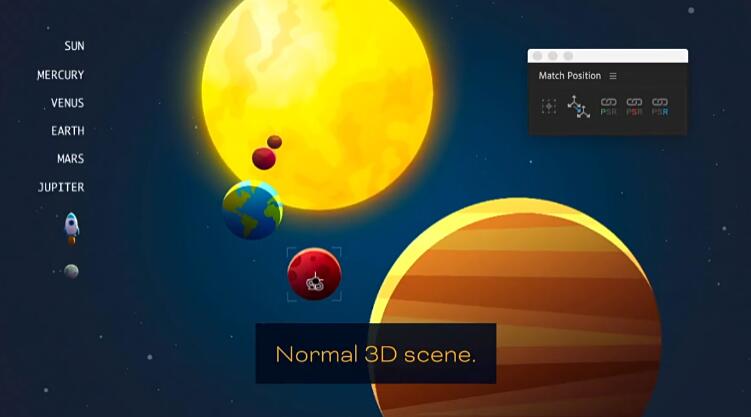
Task: Select the VENUS label
Action: pos(68,103)
